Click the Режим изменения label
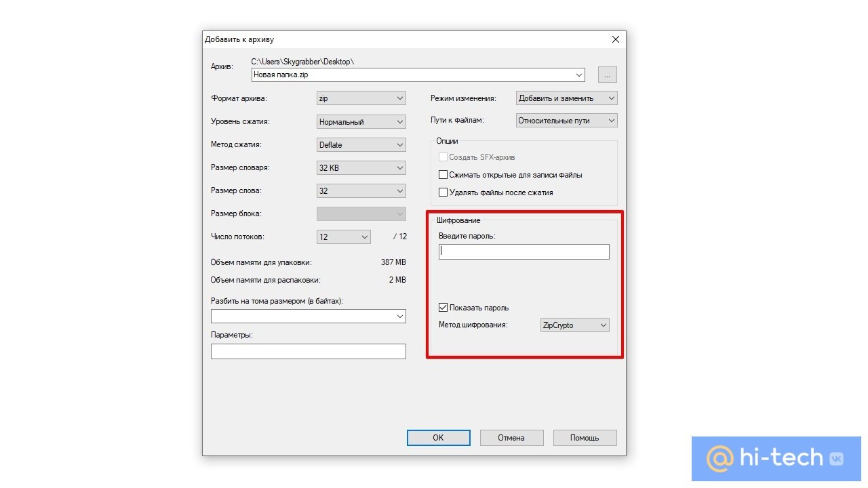 tap(463, 98)
